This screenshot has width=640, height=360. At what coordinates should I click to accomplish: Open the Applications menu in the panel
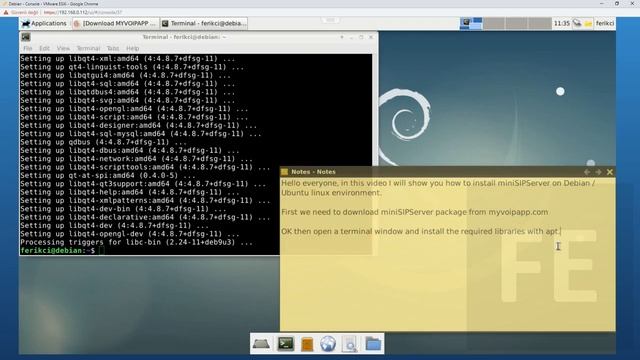tap(44, 23)
